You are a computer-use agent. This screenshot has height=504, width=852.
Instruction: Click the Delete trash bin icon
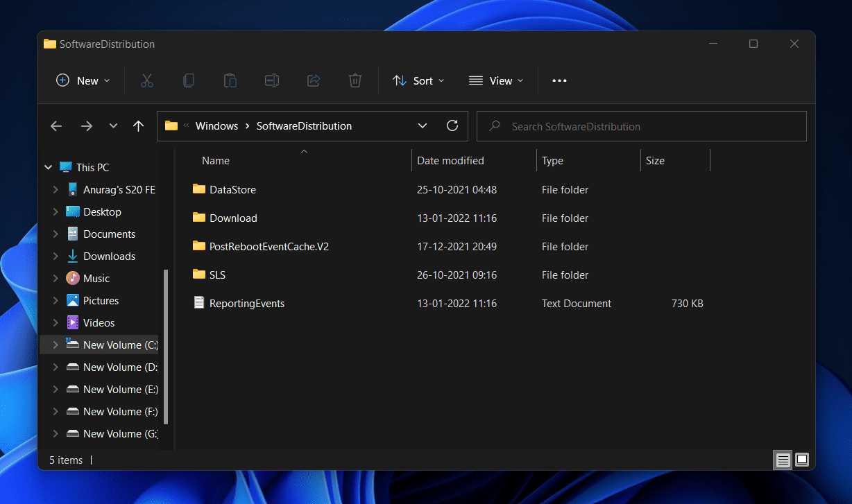click(x=355, y=80)
